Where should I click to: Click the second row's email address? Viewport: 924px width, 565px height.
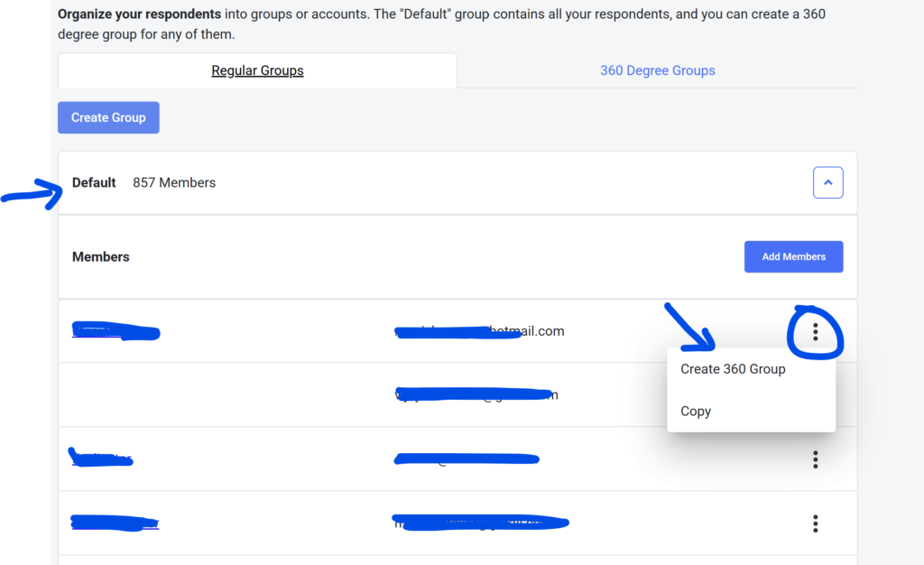(x=476, y=394)
